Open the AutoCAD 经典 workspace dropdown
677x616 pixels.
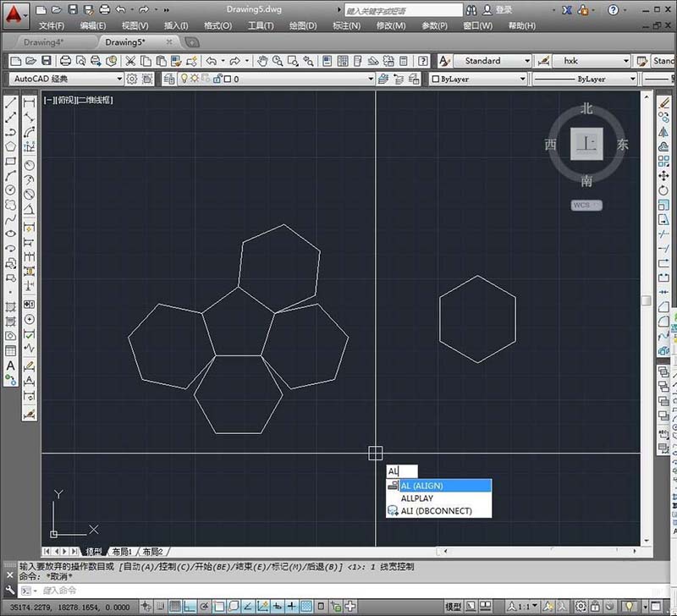pos(118,79)
